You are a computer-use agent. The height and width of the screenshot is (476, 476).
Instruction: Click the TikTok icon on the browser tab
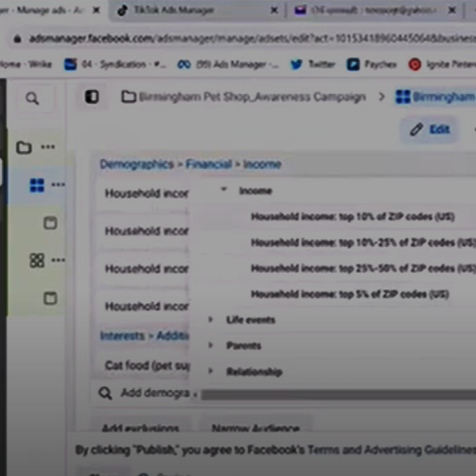122,10
